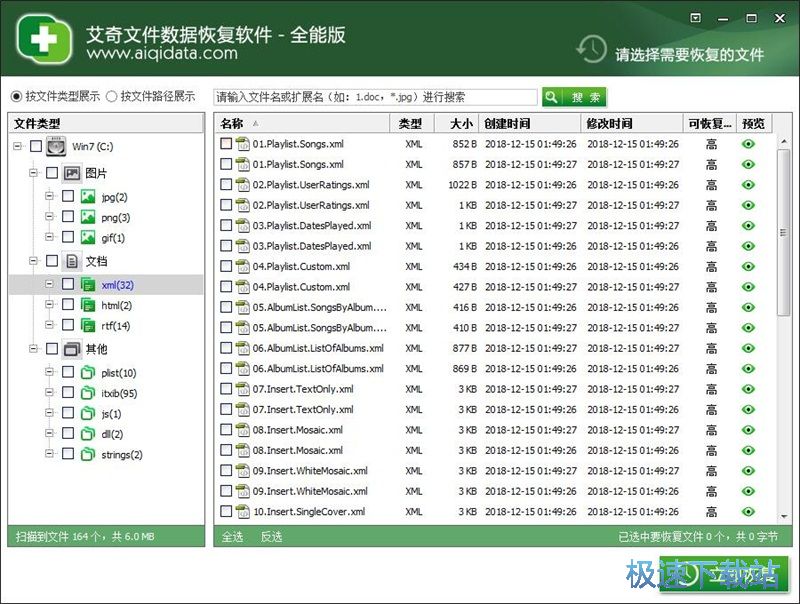Click the Win7 (C:) drive icon
The height and width of the screenshot is (604, 800).
click(x=58, y=147)
